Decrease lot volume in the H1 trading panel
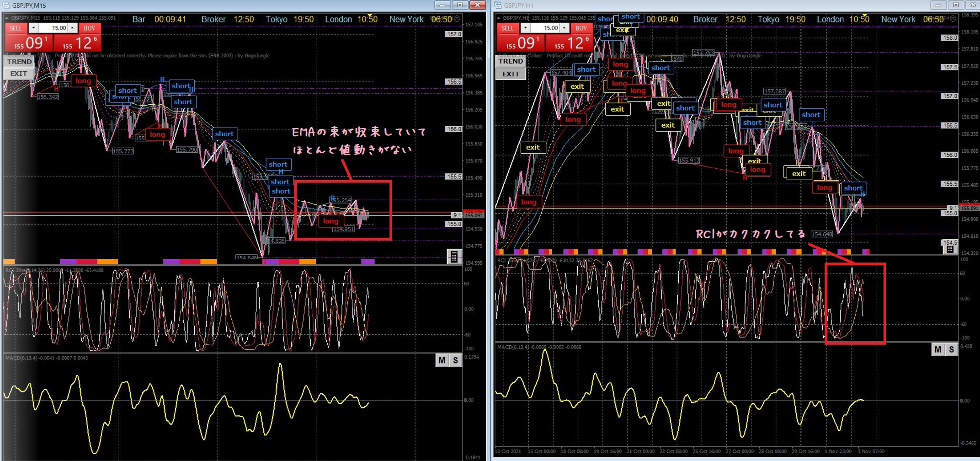Viewport: 980px width, 461px height. point(525,28)
